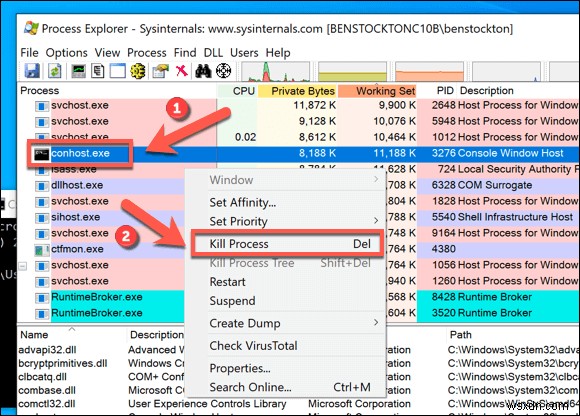Open the Find menu
Viewport: 580px width, 416px height.
pyautogui.click(x=185, y=53)
